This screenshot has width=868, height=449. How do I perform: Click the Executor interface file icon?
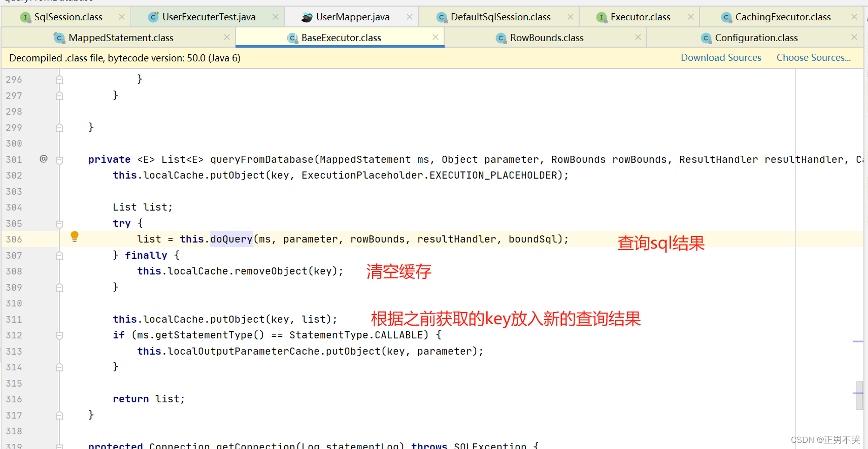click(602, 17)
